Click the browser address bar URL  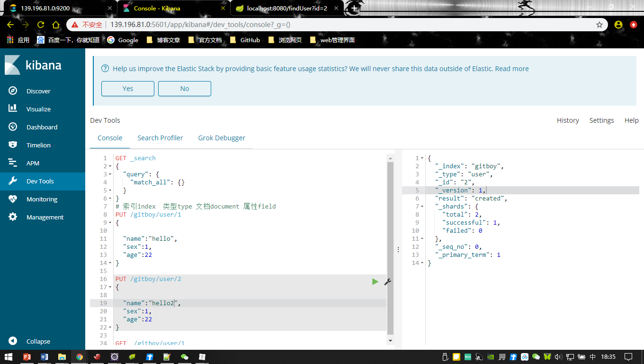coord(200,25)
